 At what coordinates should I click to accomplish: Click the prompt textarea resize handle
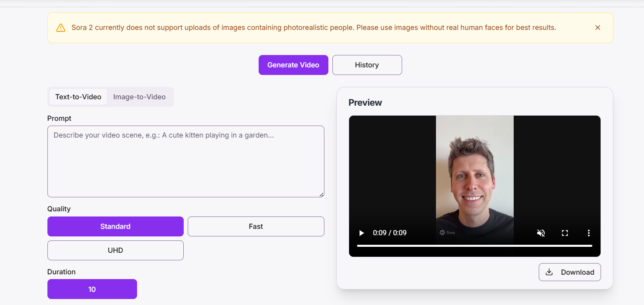pos(321,195)
